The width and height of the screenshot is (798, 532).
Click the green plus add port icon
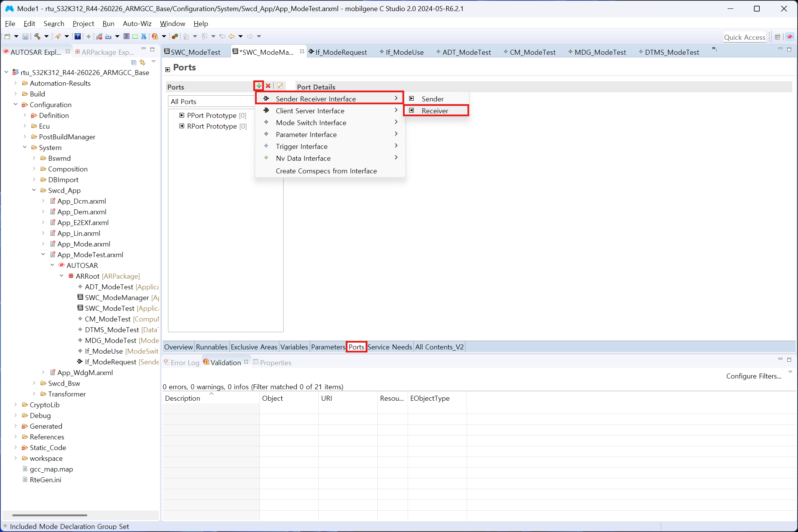(259, 86)
